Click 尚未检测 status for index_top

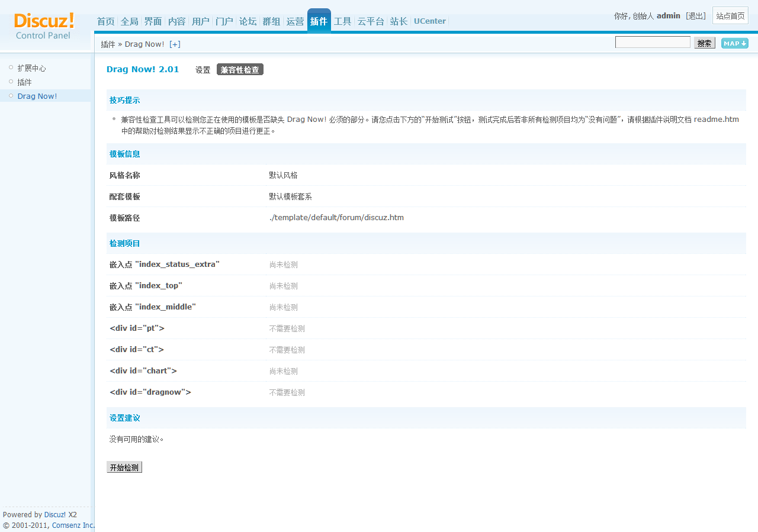point(284,286)
